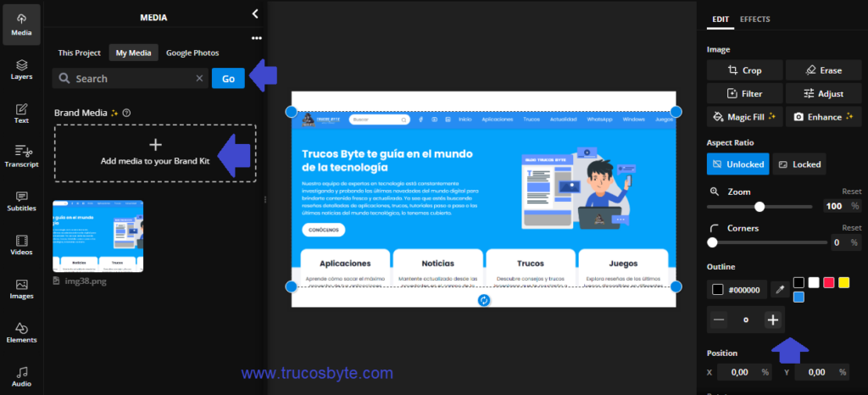Open the three-dot media options menu
This screenshot has width=868, height=395.
(x=256, y=38)
